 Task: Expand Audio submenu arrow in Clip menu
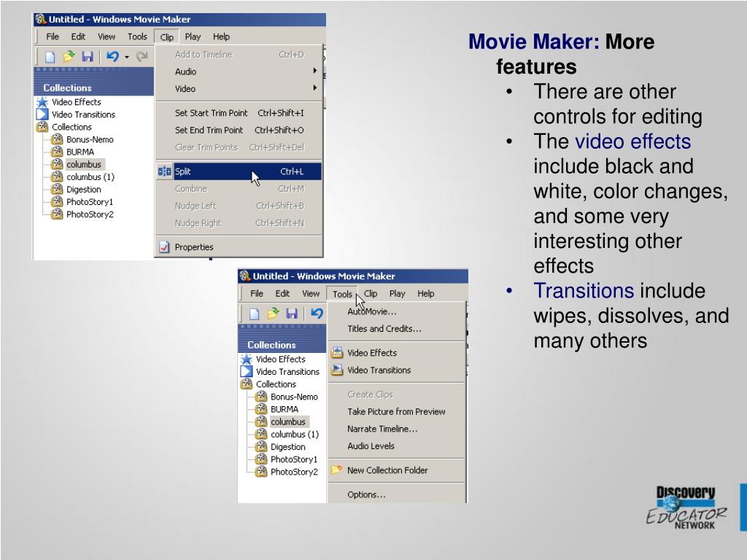tap(315, 71)
